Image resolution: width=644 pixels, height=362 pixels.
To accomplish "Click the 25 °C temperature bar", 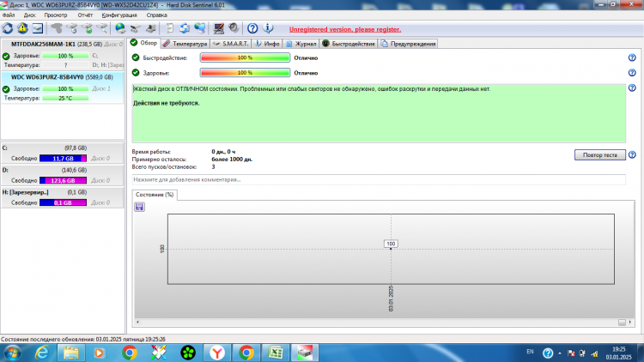I will [65, 98].
